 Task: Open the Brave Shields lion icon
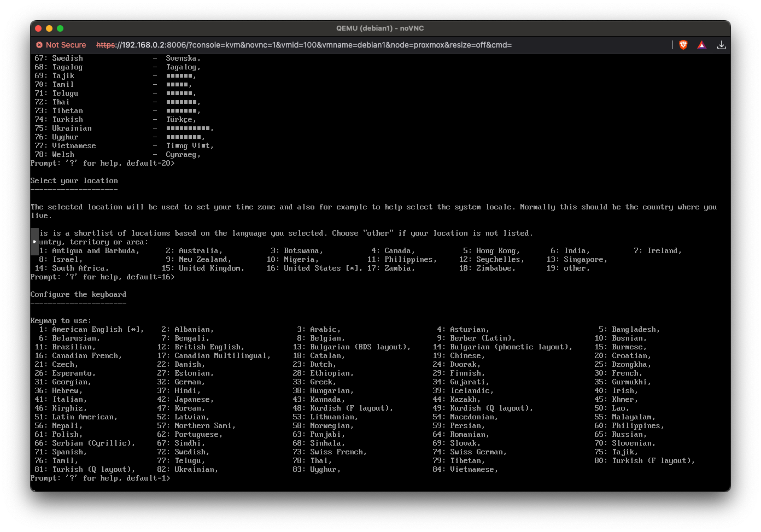(683, 45)
